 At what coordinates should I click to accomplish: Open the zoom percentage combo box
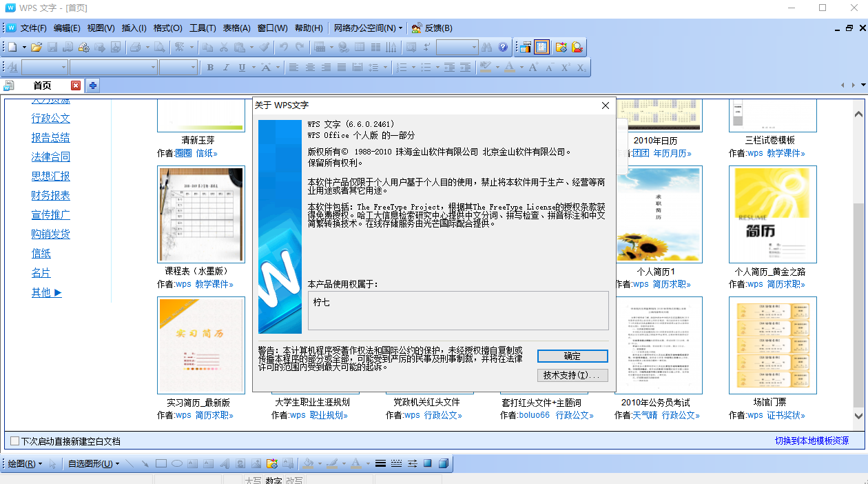click(457, 47)
